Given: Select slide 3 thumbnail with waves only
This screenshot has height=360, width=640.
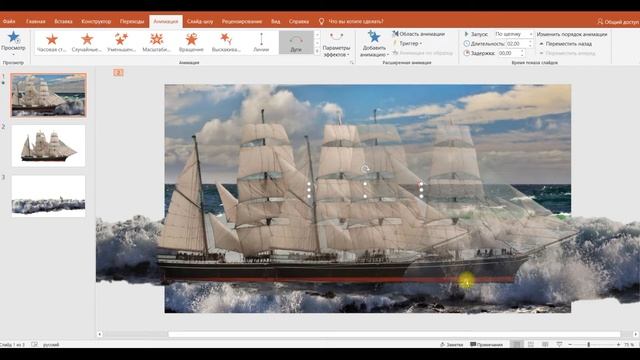Looking at the screenshot, I should pos(49,196).
